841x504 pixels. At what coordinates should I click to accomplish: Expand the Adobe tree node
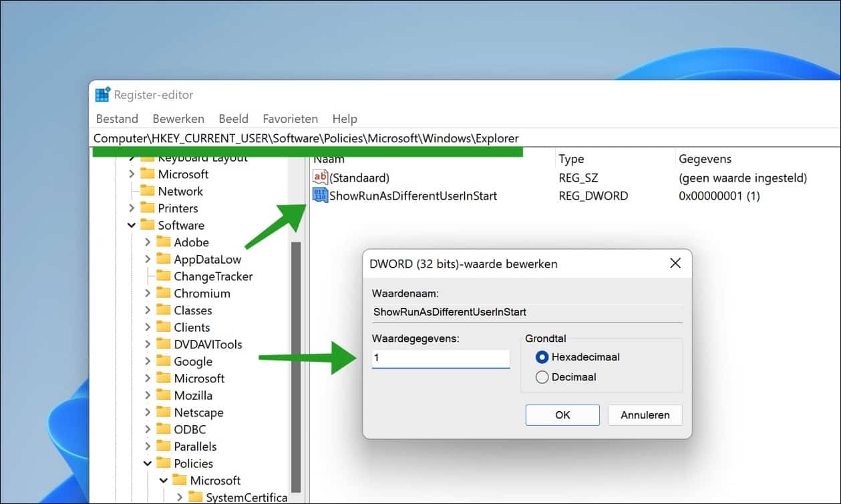coord(148,242)
